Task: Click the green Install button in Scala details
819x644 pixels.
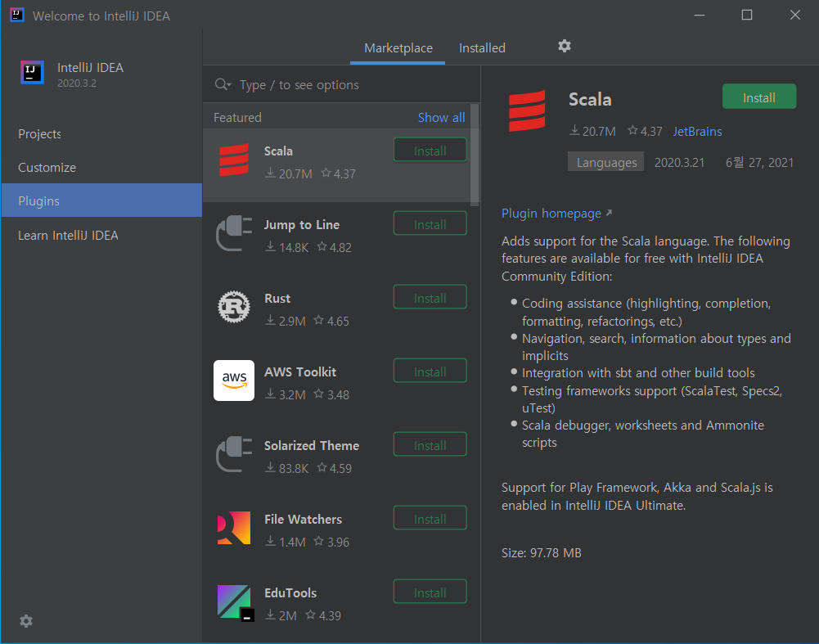Action: click(x=759, y=97)
